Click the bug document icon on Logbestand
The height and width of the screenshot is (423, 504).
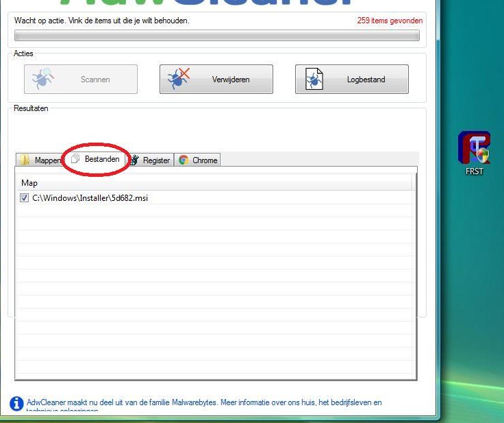pyautogui.click(x=314, y=79)
